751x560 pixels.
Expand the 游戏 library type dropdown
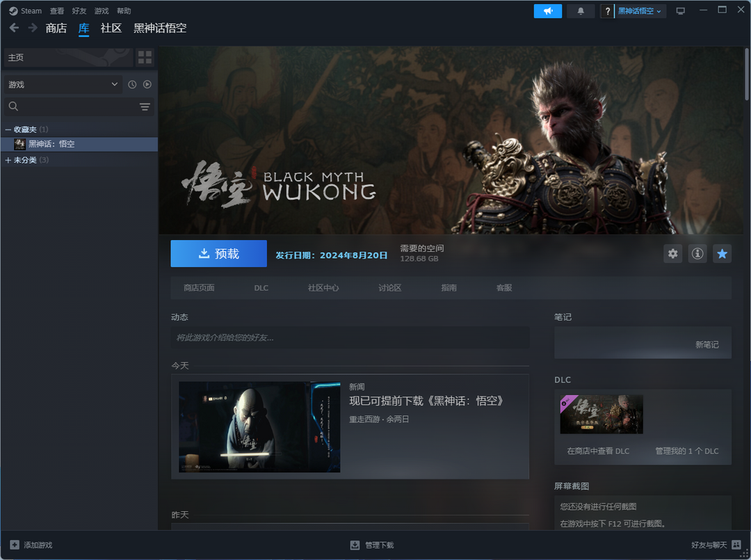point(63,84)
